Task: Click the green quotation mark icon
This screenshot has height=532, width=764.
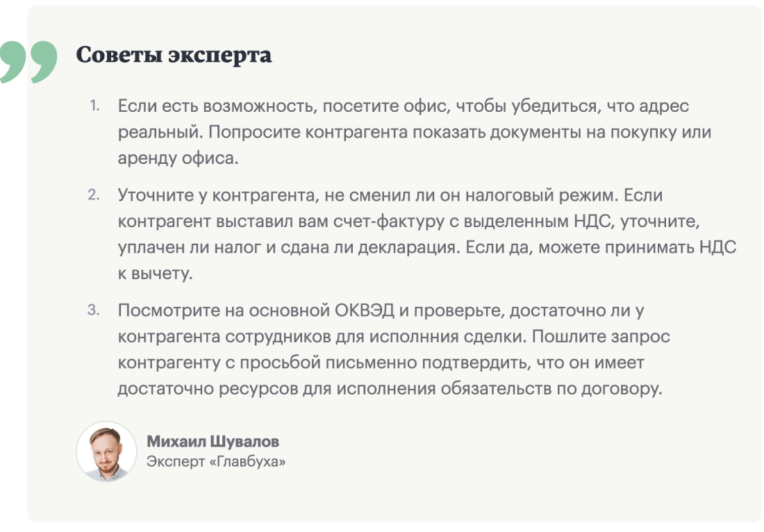Action: (x=28, y=63)
